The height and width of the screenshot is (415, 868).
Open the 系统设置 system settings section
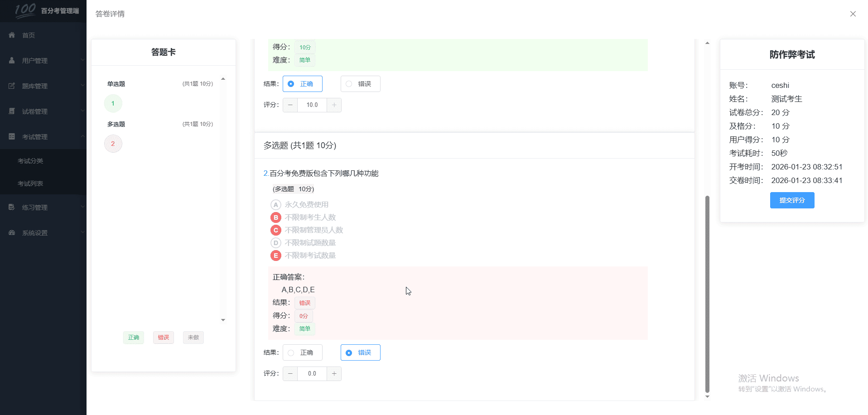[x=34, y=232]
